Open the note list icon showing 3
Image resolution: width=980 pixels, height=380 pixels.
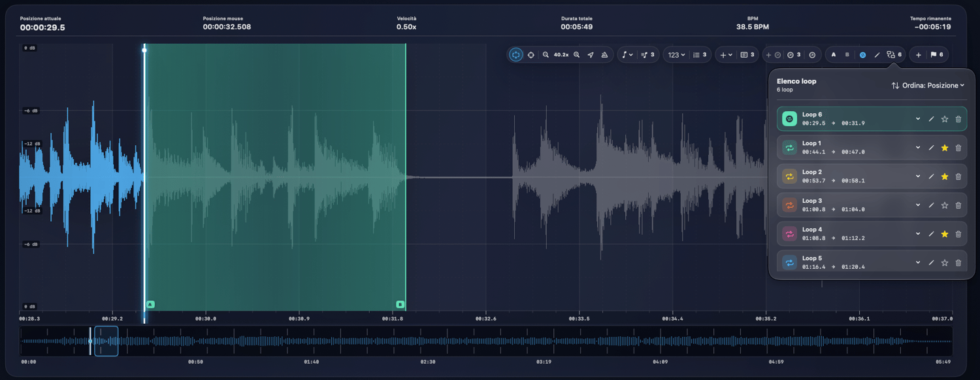pos(648,55)
